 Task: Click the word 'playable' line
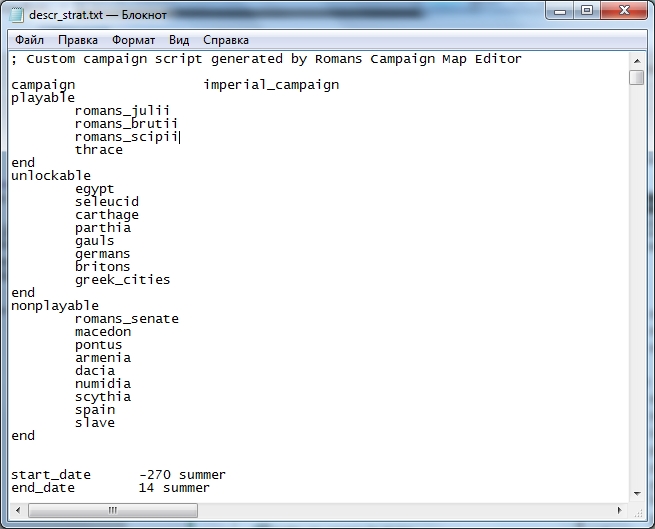43,98
